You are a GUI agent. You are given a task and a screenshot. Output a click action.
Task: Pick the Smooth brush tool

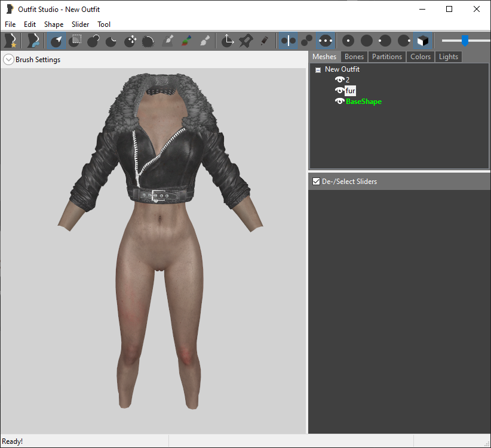(148, 41)
